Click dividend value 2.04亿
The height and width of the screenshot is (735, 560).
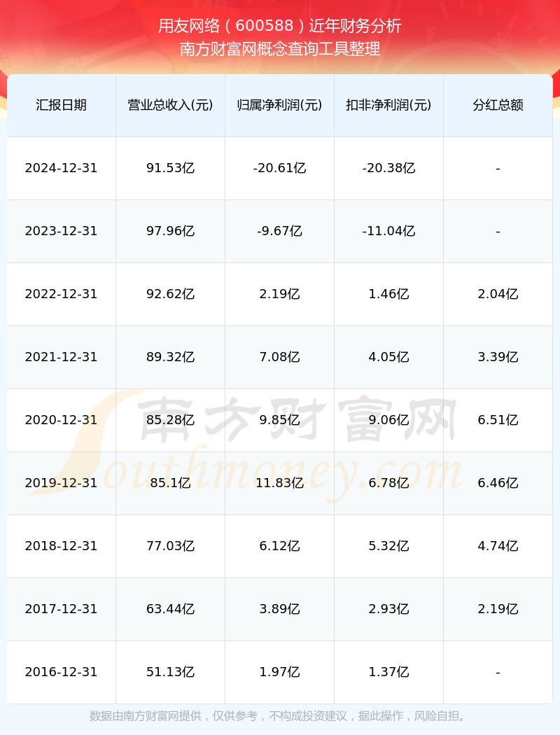[498, 294]
